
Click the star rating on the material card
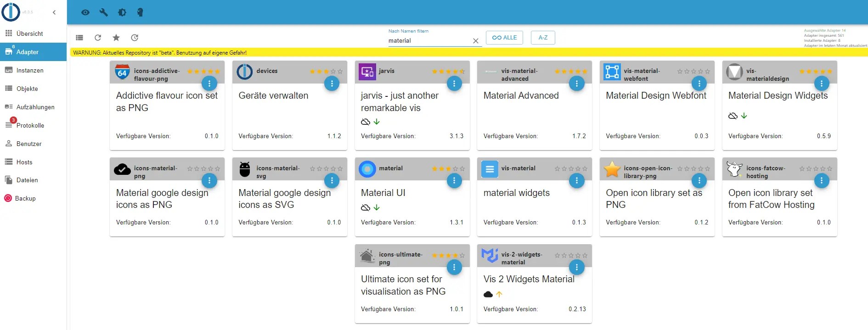pos(448,169)
